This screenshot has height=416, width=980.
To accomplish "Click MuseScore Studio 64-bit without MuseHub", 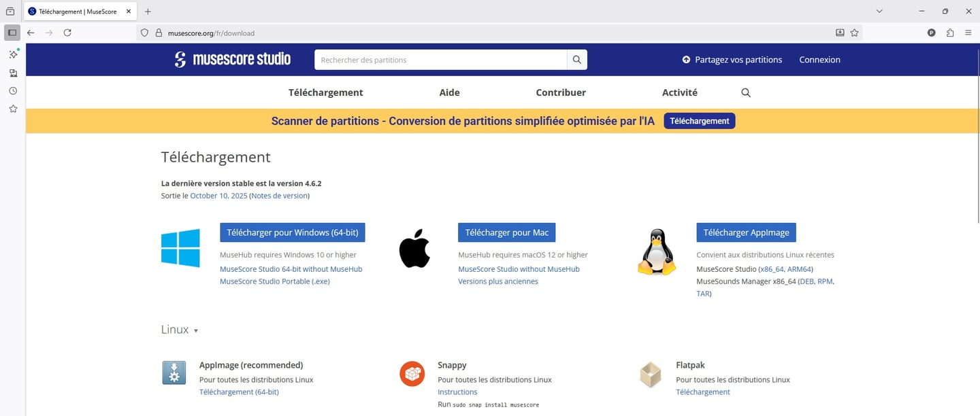I will tap(291, 269).
